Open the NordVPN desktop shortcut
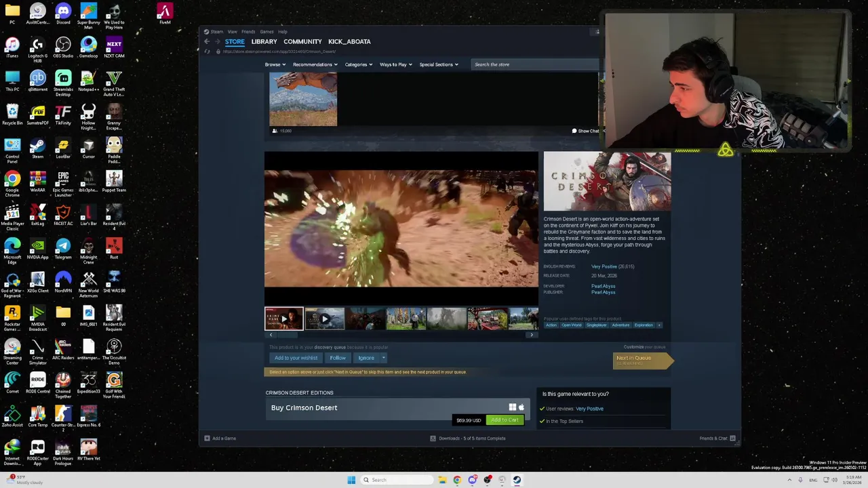 (63, 283)
